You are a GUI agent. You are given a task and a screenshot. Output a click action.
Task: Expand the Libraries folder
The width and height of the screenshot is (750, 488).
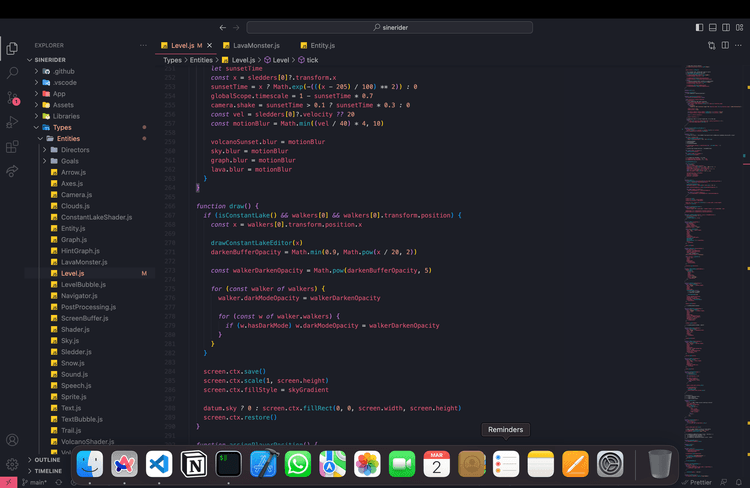tap(66, 116)
